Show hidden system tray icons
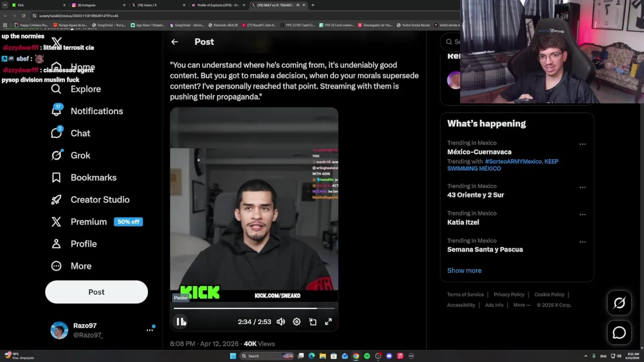Screen dimensions: 644x362 tap(586, 356)
